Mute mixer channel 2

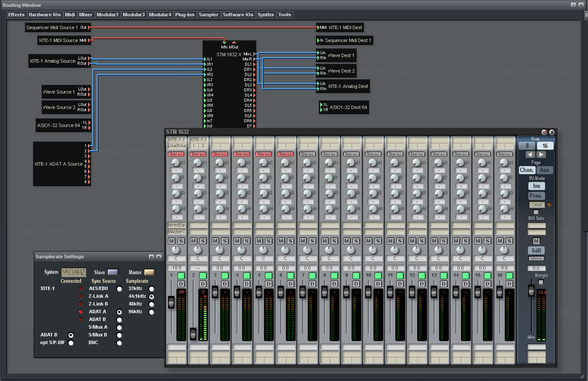[x=194, y=241]
